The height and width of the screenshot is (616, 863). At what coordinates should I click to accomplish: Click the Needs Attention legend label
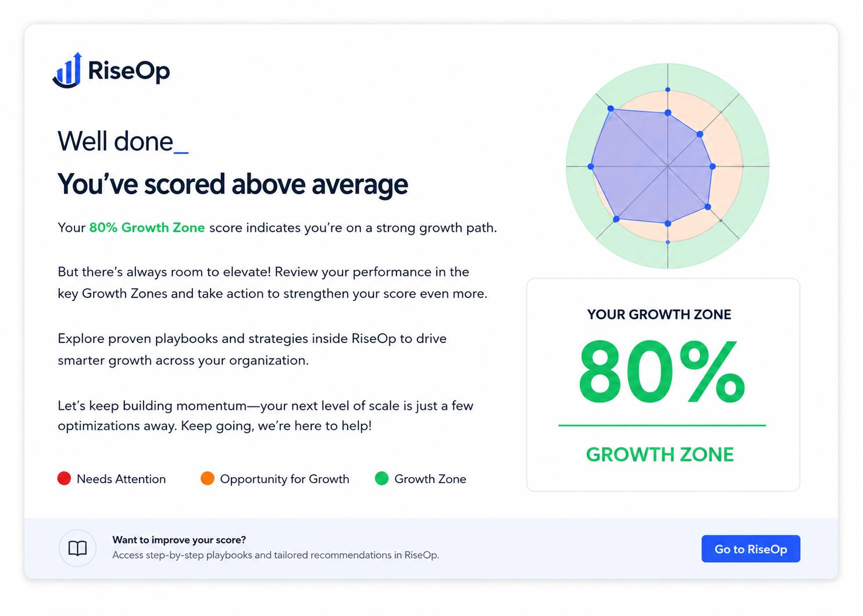(121, 479)
